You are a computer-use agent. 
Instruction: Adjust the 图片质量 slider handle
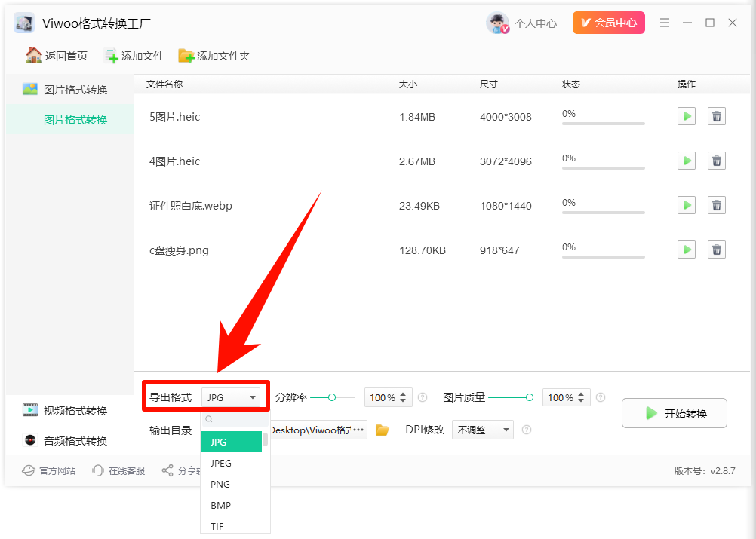530,397
